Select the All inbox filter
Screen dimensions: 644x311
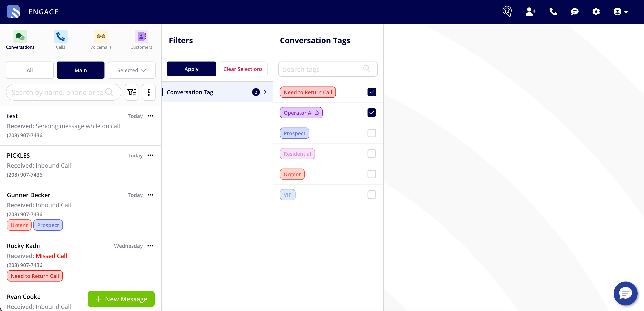tap(30, 70)
